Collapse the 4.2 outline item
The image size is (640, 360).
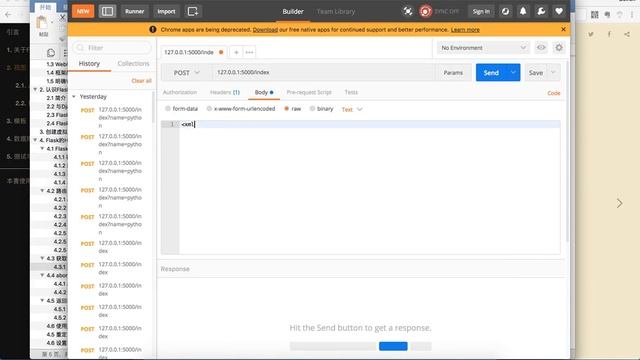(42, 191)
